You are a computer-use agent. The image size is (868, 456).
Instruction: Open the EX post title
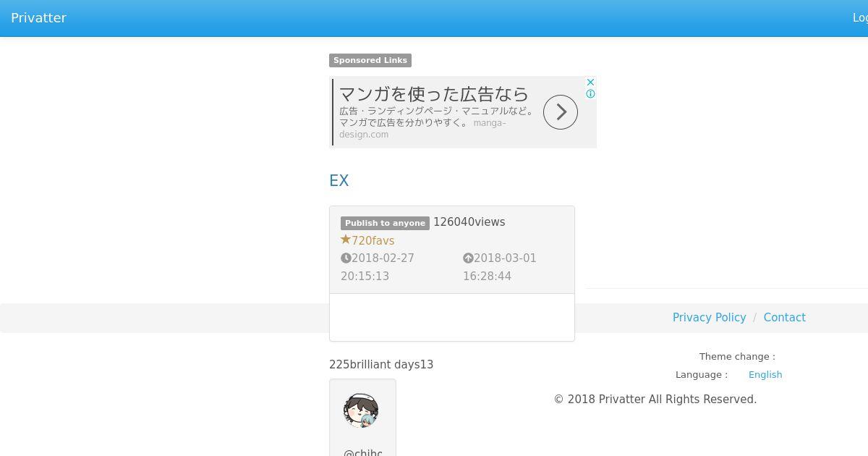(x=339, y=180)
